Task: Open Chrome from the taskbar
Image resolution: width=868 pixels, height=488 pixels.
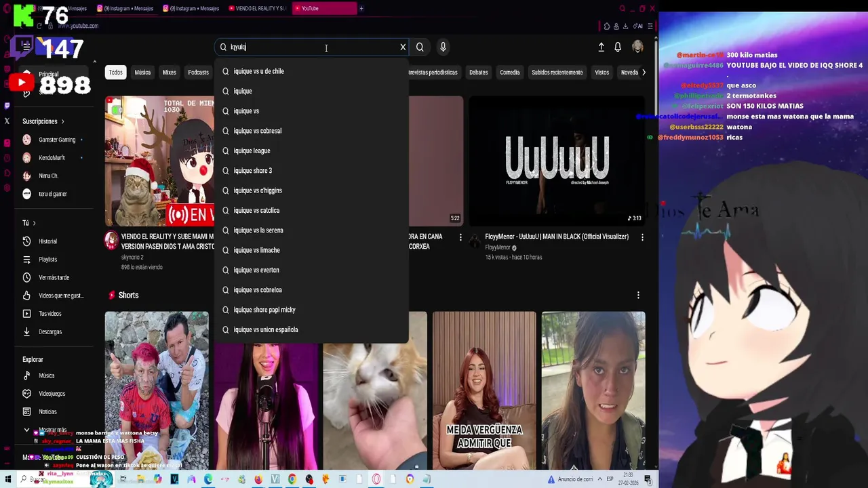Action: point(292,479)
